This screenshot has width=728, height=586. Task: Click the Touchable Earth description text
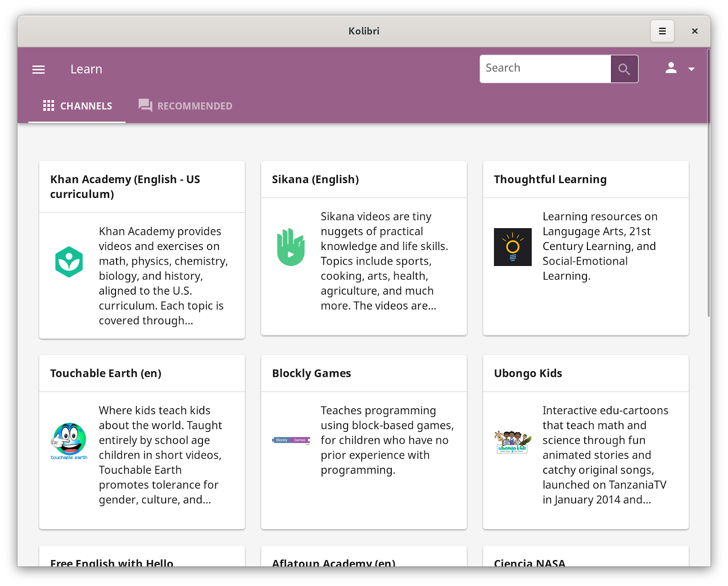pos(161,455)
